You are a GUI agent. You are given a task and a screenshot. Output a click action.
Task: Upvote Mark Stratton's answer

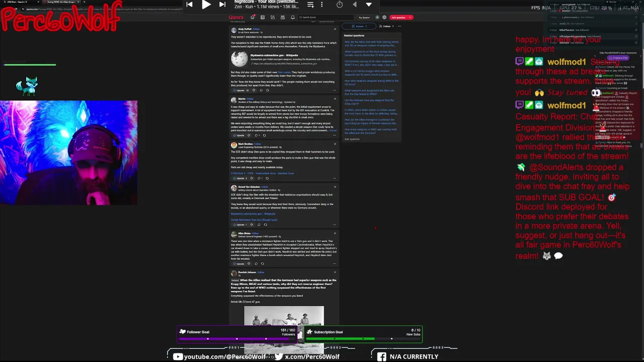point(239,178)
